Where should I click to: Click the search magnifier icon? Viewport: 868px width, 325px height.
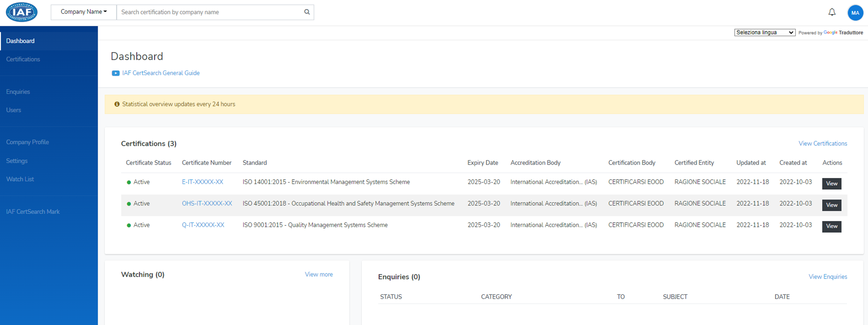tap(307, 12)
